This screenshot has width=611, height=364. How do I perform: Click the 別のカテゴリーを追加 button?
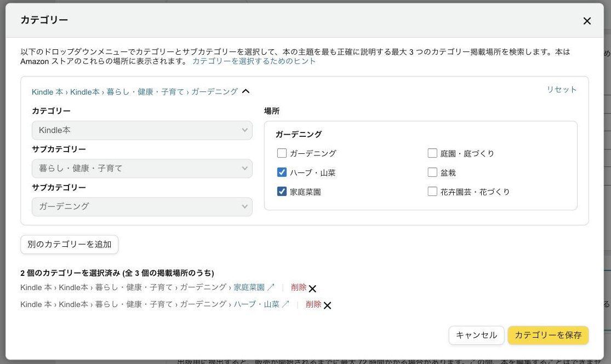click(x=70, y=245)
